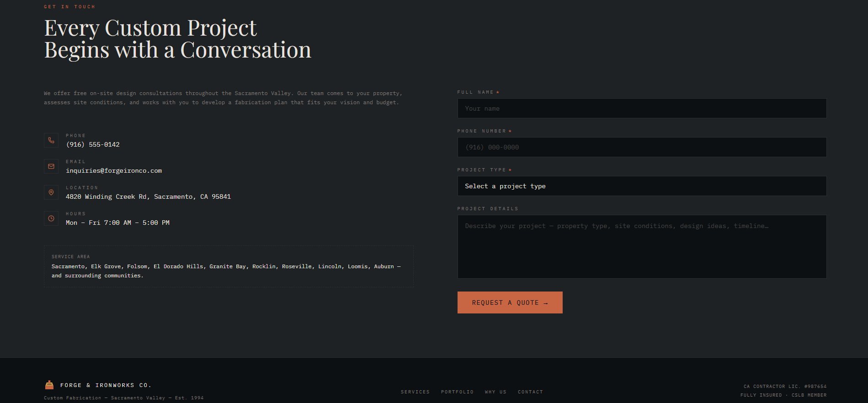Click into the Project Details textarea

click(x=642, y=247)
